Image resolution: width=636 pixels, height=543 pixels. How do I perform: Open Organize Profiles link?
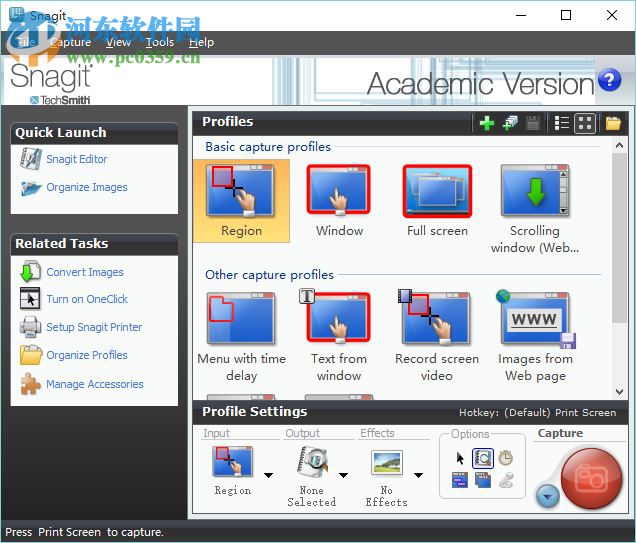pos(87,355)
